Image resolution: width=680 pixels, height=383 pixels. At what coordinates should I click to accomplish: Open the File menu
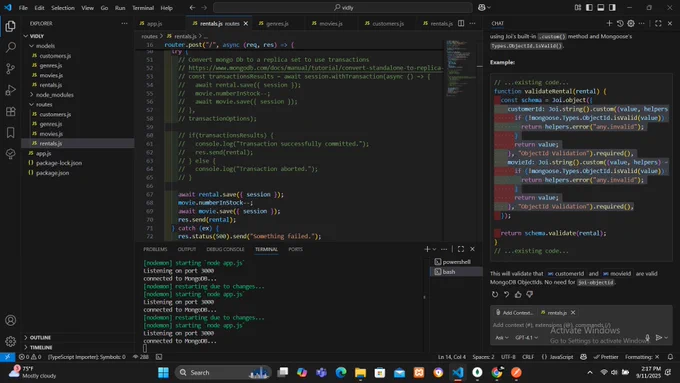(23, 8)
